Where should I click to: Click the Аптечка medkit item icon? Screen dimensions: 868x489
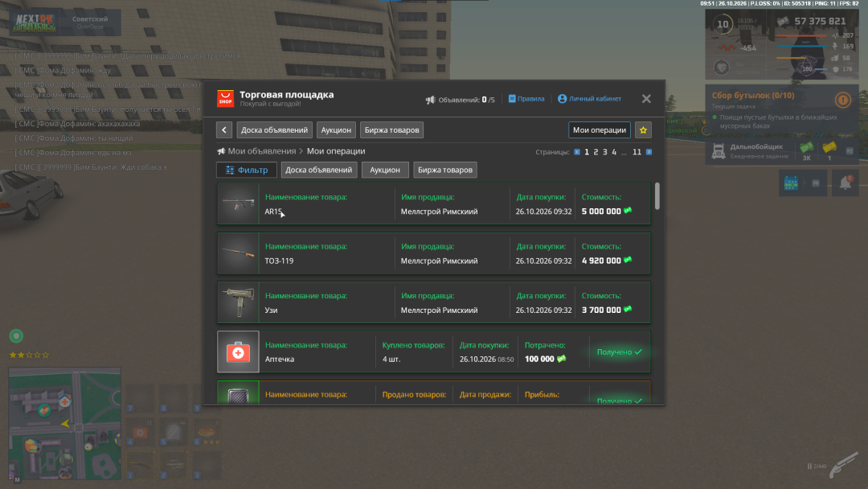(238, 351)
